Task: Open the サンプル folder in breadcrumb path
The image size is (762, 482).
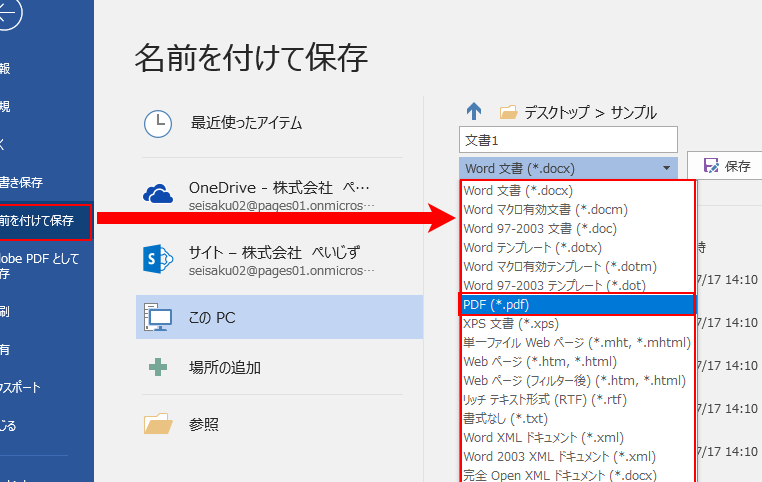Action: point(632,112)
